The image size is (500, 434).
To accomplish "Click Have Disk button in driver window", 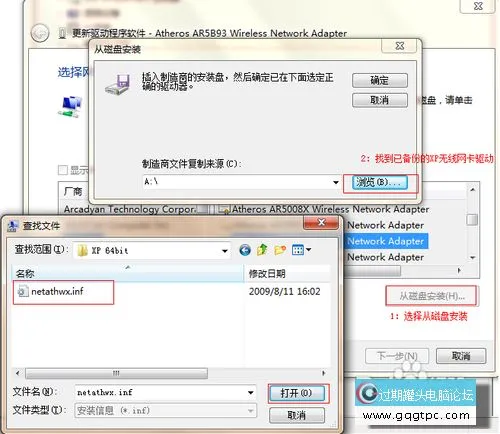I will pos(431,296).
